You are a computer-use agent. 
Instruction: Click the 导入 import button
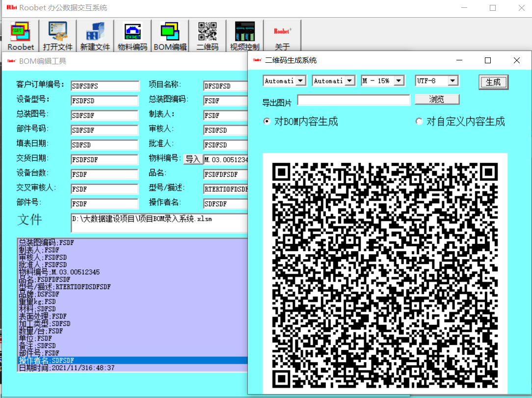pos(193,159)
